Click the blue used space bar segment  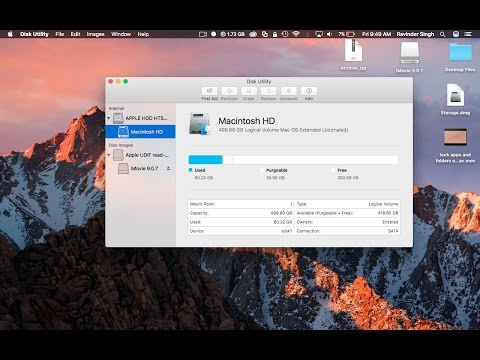coord(205,160)
